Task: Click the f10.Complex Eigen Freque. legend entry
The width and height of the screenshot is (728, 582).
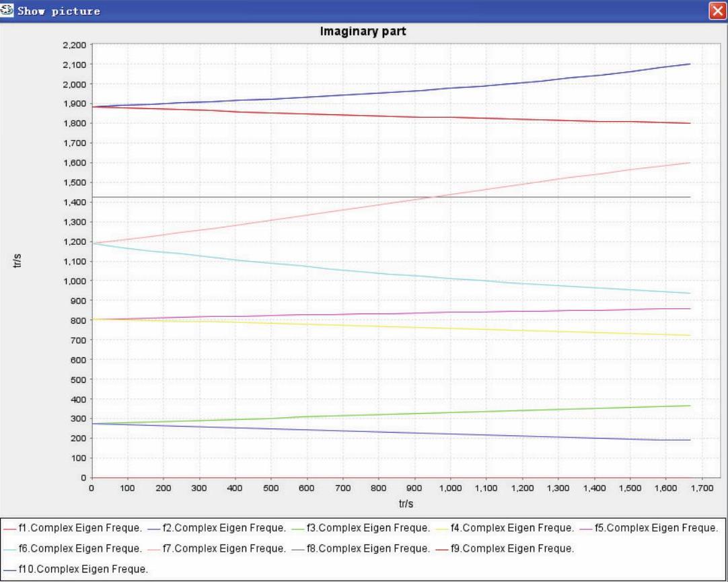Action: pos(82,569)
